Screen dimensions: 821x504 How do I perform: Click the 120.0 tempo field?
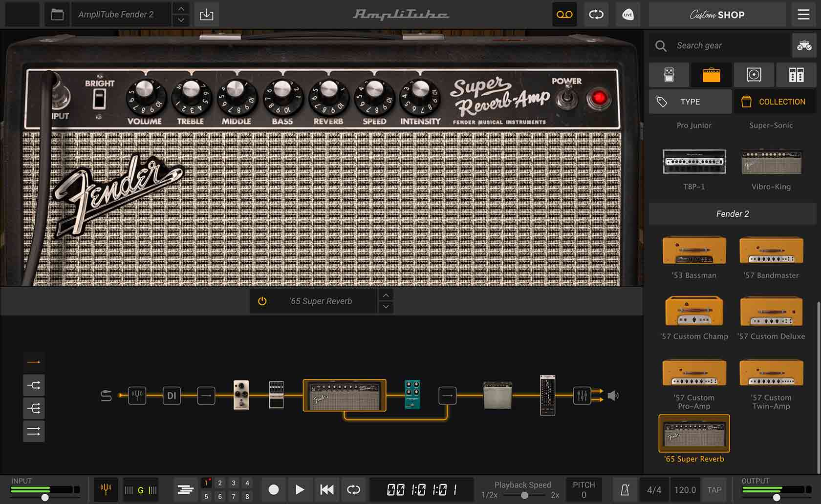click(685, 490)
